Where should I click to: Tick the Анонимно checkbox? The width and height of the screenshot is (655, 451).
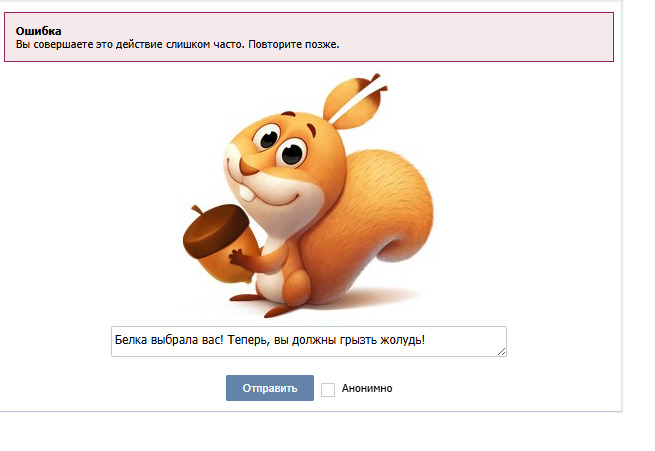tap(328, 390)
